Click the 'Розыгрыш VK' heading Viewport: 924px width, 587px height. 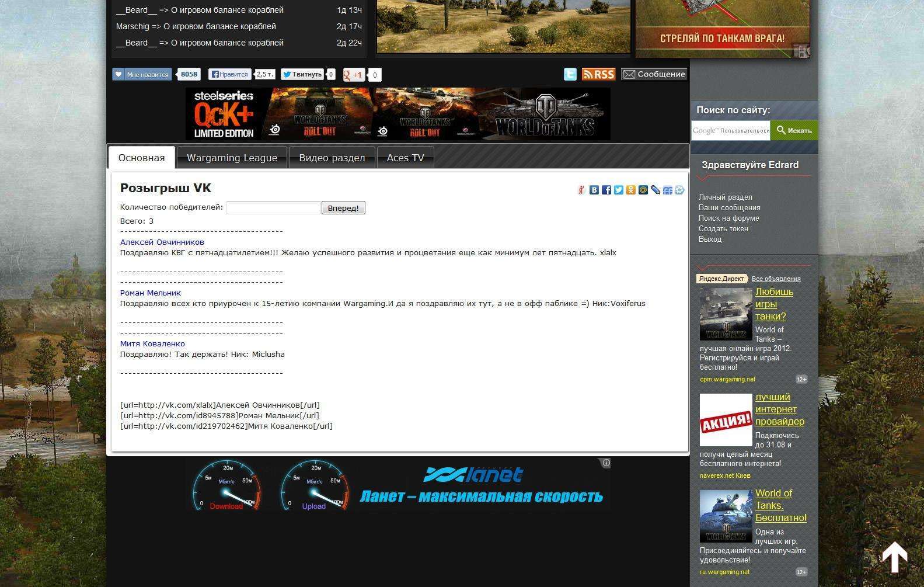pyautogui.click(x=166, y=188)
